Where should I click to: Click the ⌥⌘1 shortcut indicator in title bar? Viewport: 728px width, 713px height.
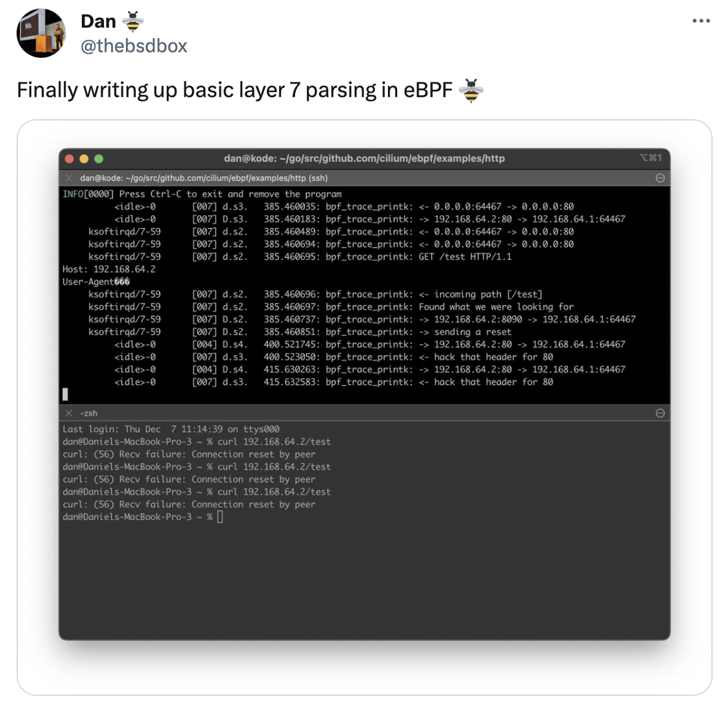point(651,158)
